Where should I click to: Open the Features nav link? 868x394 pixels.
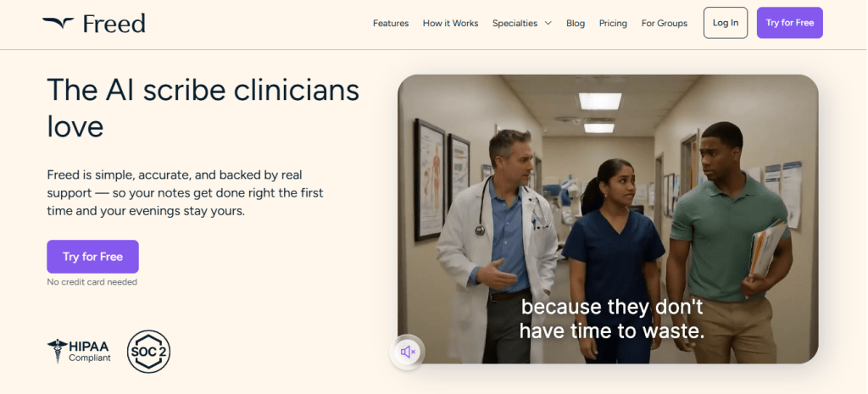click(391, 24)
